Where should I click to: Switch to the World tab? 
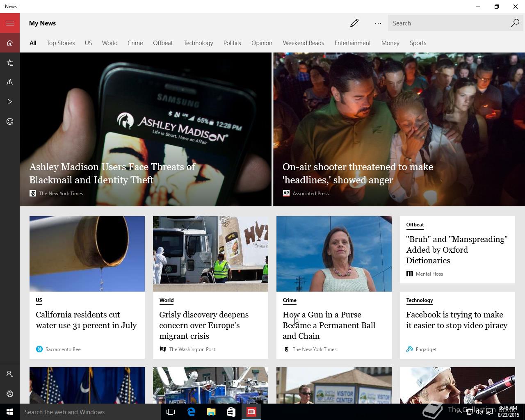110,43
